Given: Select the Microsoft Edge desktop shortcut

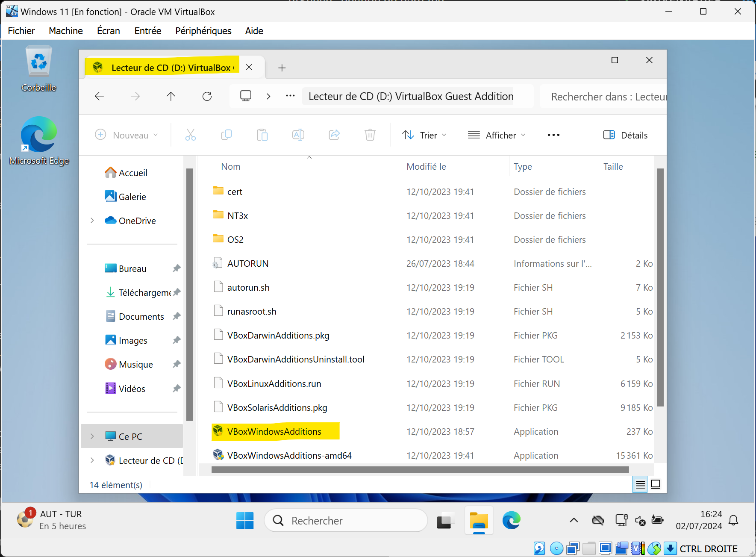Looking at the screenshot, I should click(39, 141).
